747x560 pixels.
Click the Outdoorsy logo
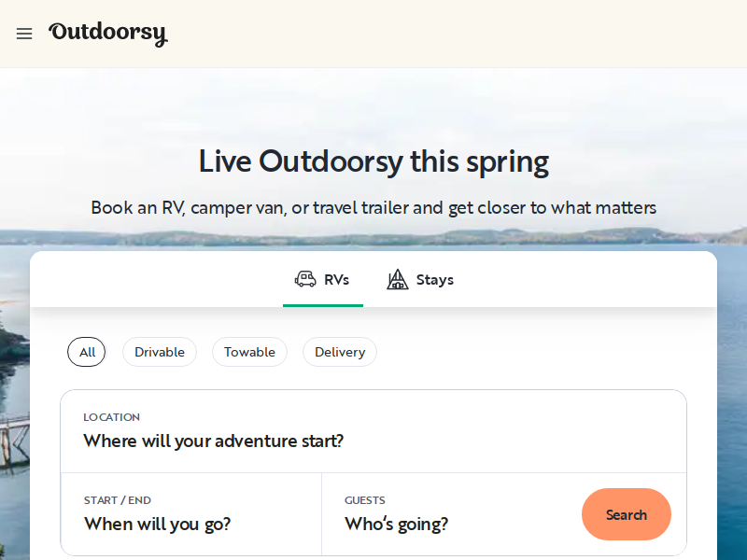pyautogui.click(x=107, y=34)
